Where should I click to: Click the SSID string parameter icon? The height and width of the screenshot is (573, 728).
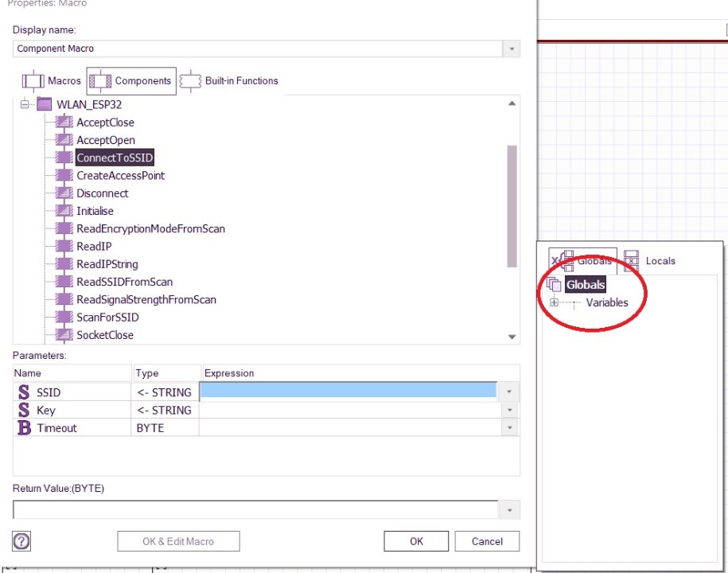pos(24,392)
